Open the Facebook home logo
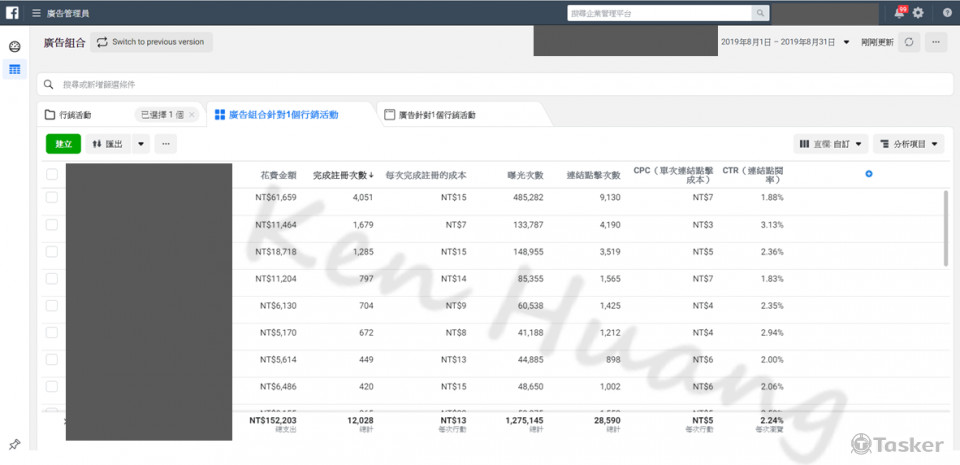The height and width of the screenshot is (465, 960). click(12, 12)
